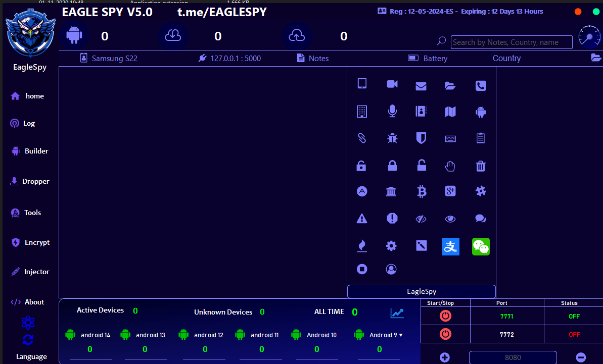Open the Builder section in sidebar
Image resolution: width=603 pixels, height=364 pixels.
[30, 151]
